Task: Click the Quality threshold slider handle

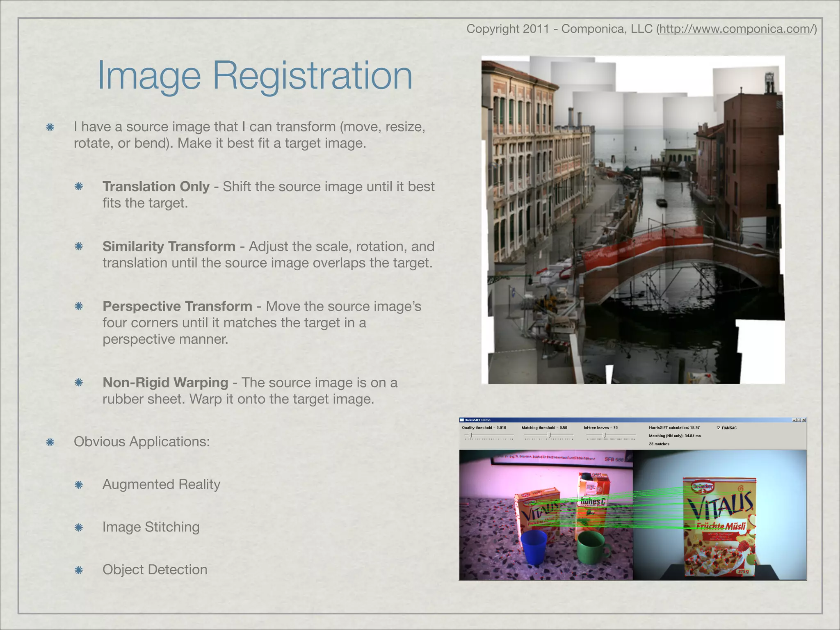Action: (470, 435)
